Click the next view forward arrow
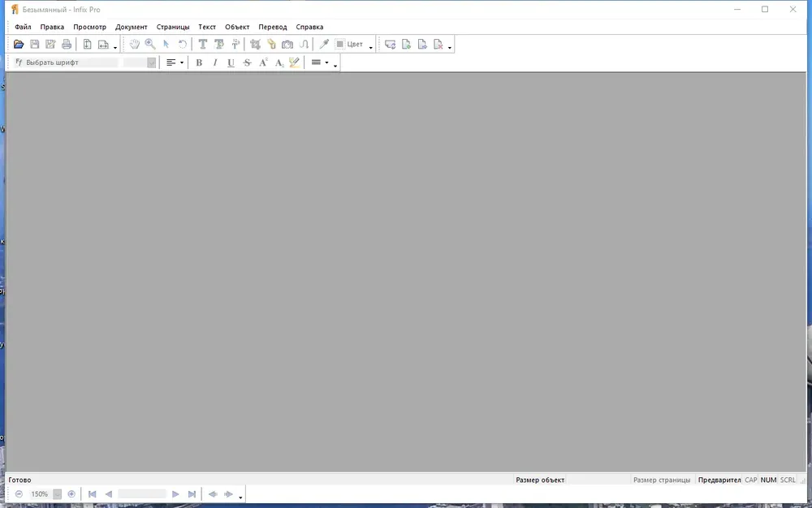The image size is (812, 508). [x=228, y=494]
